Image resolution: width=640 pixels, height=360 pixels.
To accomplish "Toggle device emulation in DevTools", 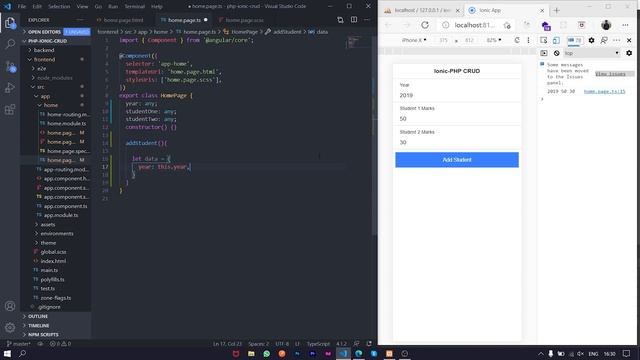I will coord(556,40).
